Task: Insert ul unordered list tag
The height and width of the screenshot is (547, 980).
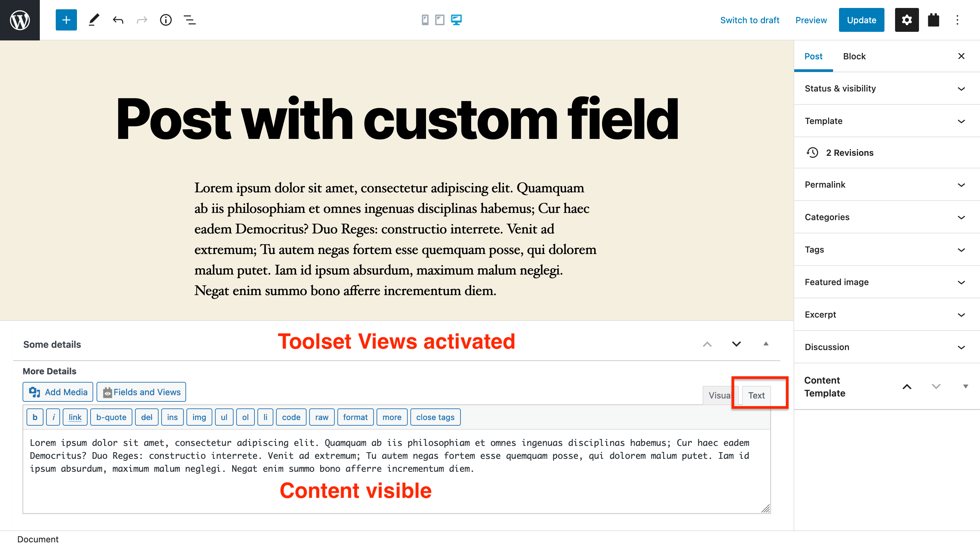Action: [x=224, y=417]
